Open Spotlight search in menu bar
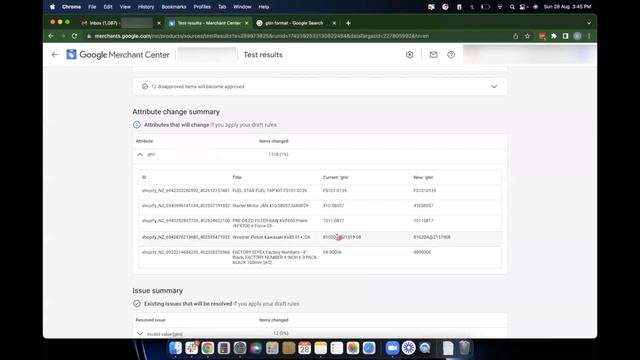This screenshot has width=640, height=360. point(512,7)
